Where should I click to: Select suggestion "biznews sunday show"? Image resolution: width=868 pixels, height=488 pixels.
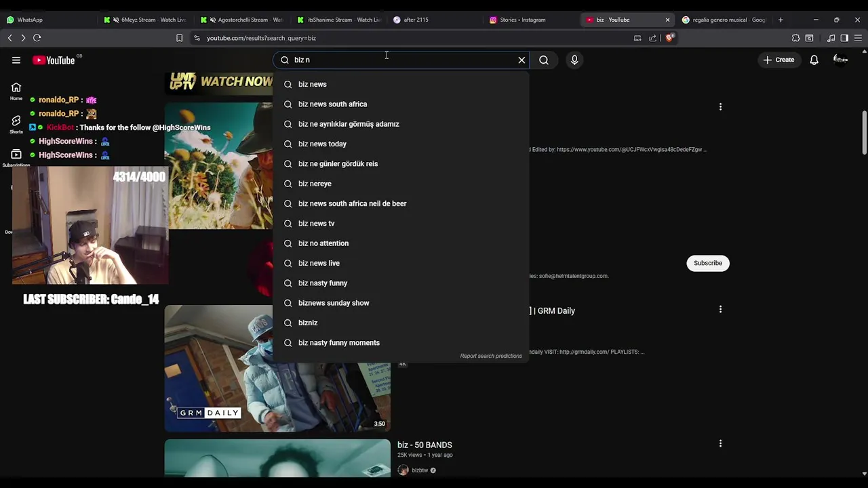click(401, 303)
